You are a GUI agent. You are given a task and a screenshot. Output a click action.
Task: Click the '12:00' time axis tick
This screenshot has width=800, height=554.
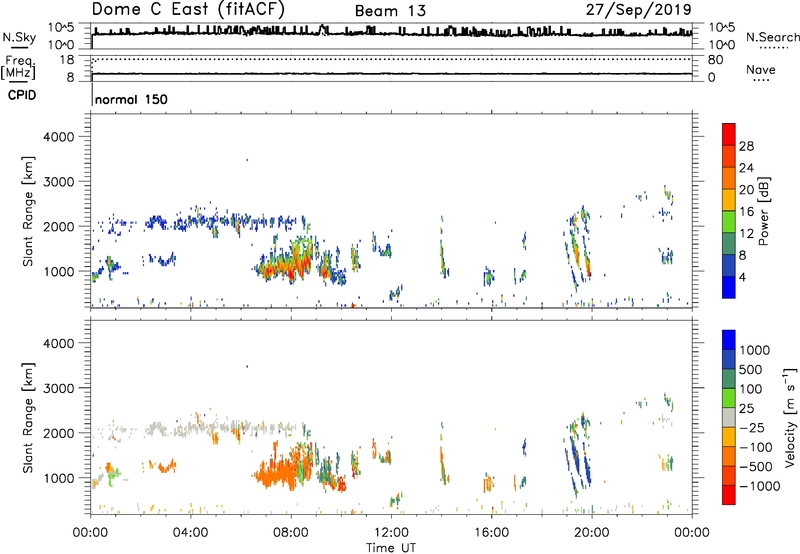[x=391, y=533]
